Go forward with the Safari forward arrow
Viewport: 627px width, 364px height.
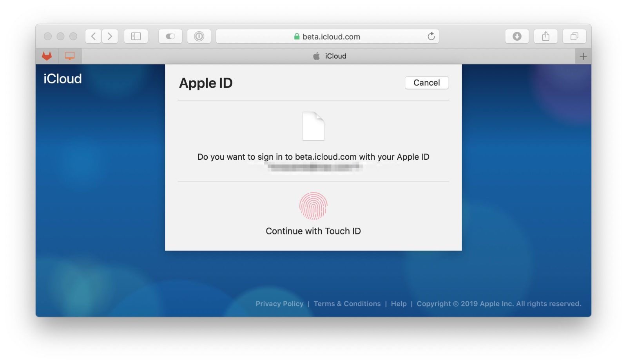(x=110, y=36)
